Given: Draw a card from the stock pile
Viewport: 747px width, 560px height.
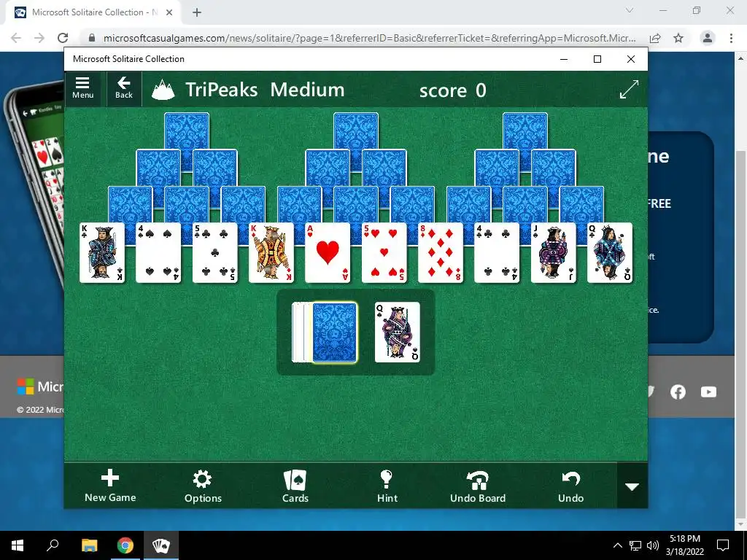Looking at the screenshot, I should (334, 332).
